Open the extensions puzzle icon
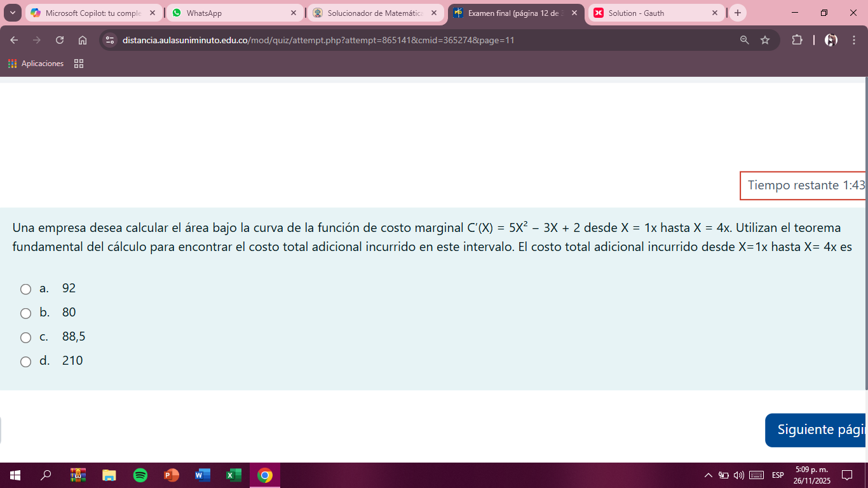 tap(797, 40)
